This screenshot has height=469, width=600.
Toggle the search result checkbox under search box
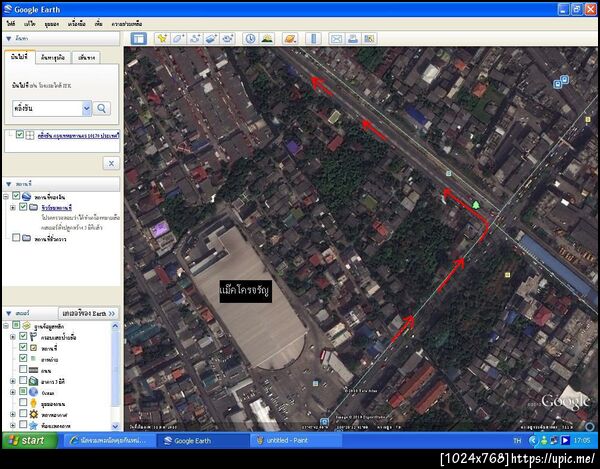pyautogui.click(x=20, y=135)
